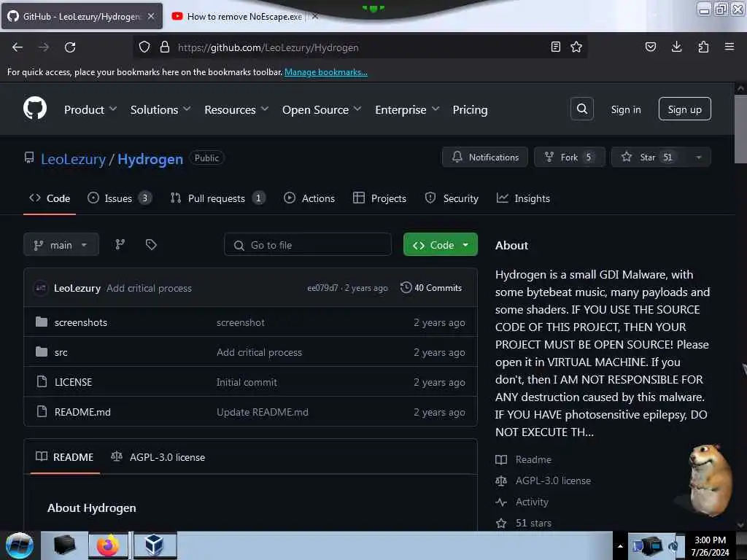
Task: Click the LeoLezury avatar in commit row
Action: coord(41,288)
